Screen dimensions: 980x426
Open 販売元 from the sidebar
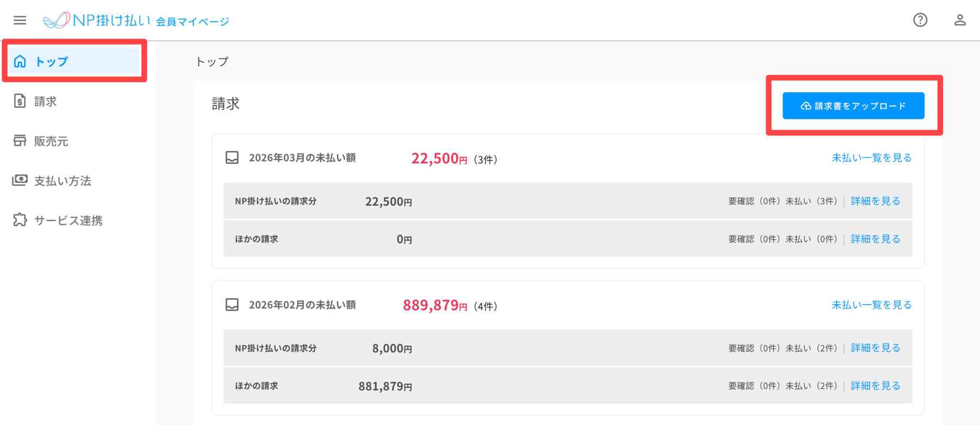point(51,141)
